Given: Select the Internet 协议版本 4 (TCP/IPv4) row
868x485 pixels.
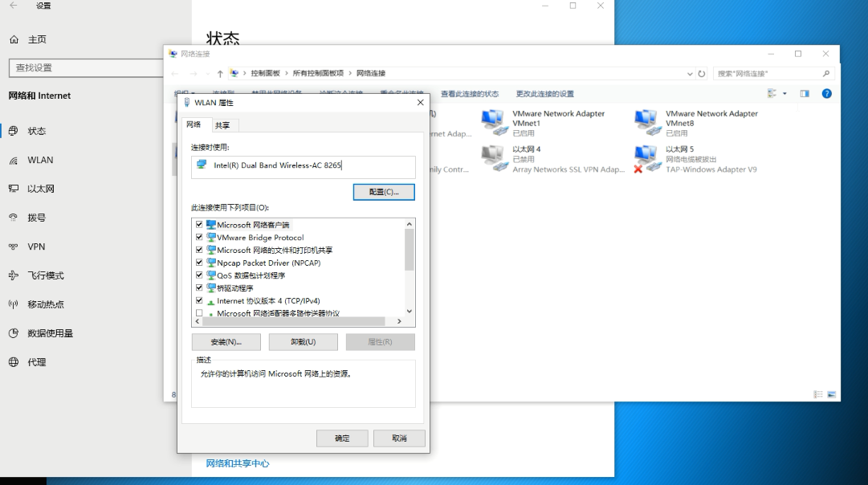Looking at the screenshot, I should (x=268, y=300).
